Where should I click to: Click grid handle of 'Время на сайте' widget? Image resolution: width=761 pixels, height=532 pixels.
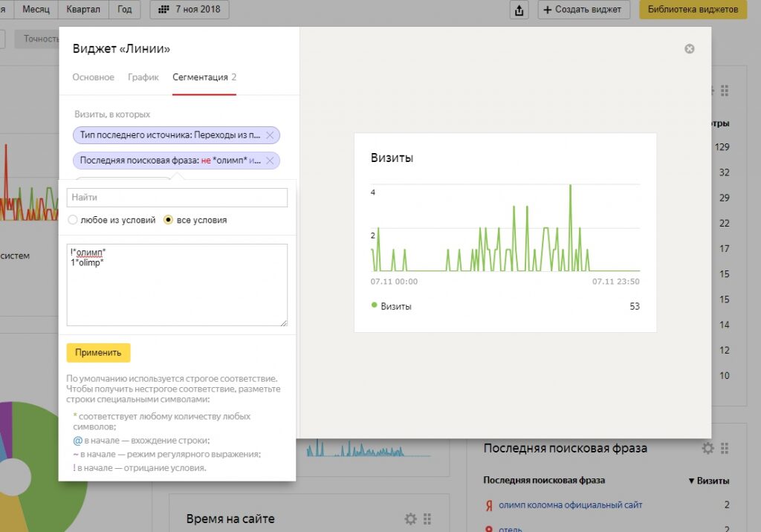point(427,519)
